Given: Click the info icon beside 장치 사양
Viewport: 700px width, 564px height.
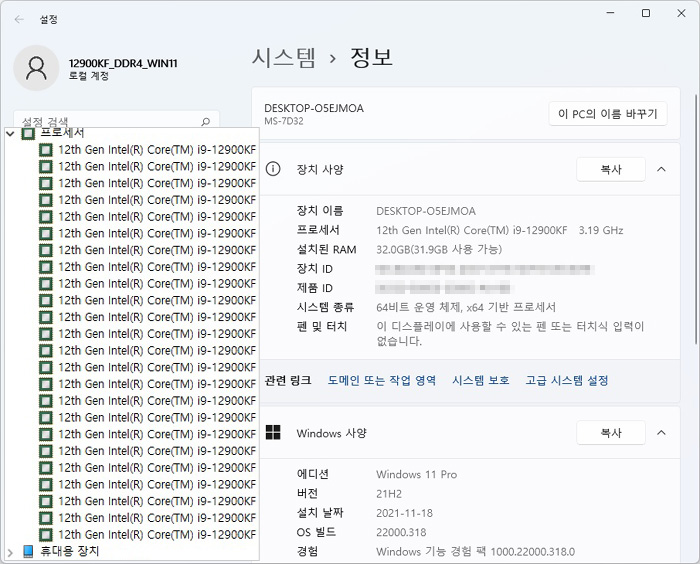Looking at the screenshot, I should tap(273, 169).
